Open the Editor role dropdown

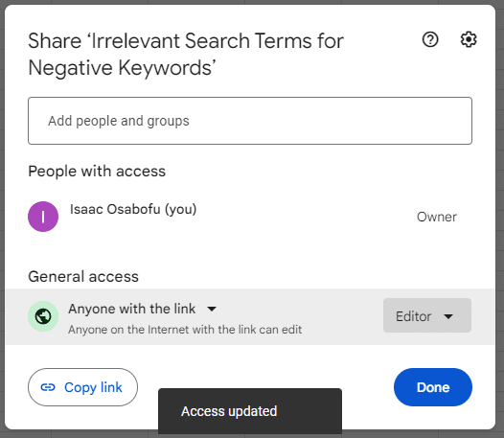coord(427,315)
